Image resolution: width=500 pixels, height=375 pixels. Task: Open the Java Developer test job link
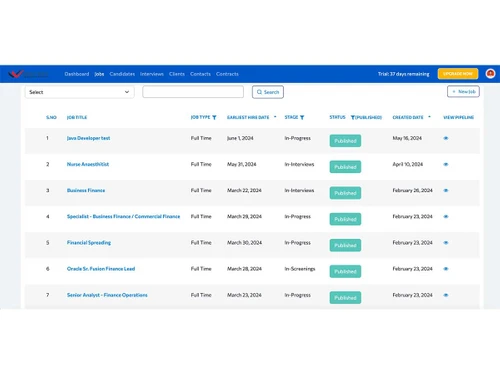88,138
